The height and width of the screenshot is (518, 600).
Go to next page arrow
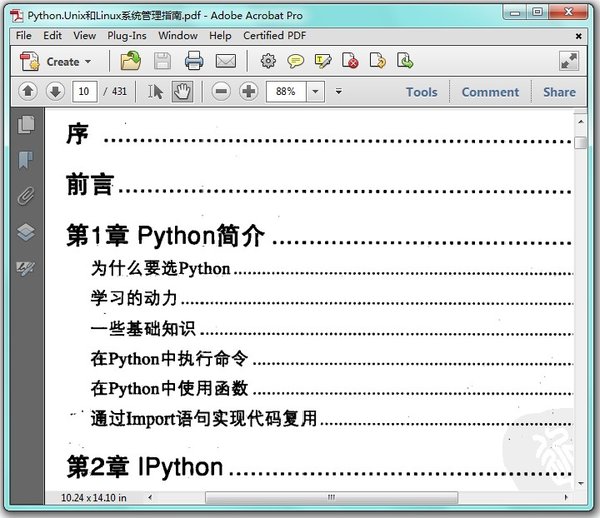[55, 91]
